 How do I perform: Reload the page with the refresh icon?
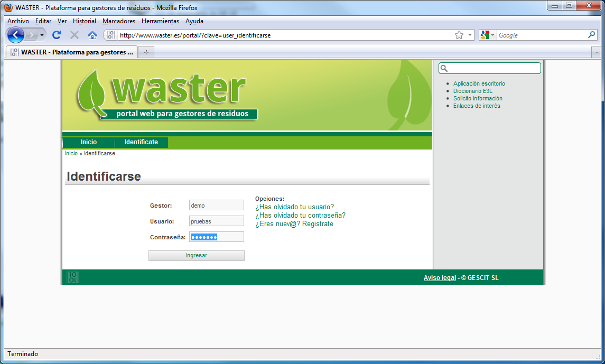point(57,35)
